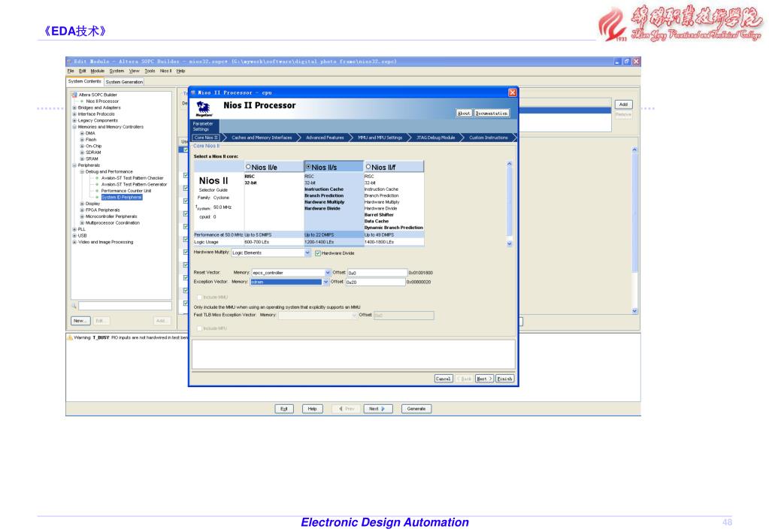Click the MegaCore logo in the Nios II dialog
The height and width of the screenshot is (532, 769).
point(204,108)
